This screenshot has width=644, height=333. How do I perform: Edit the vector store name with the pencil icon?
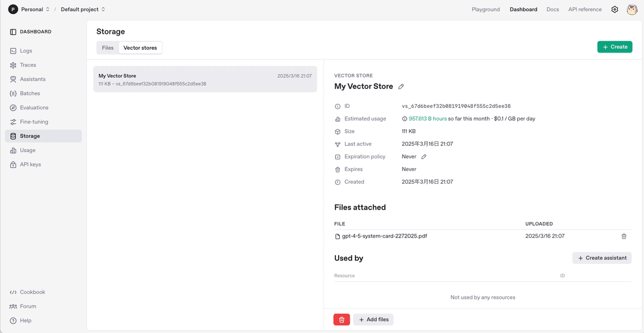coord(400,86)
